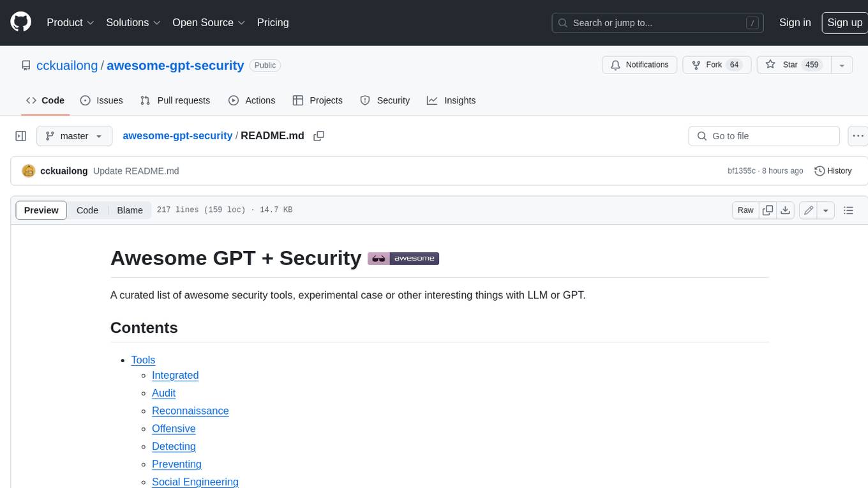
Task: Click the Sign up button
Action: (844, 22)
